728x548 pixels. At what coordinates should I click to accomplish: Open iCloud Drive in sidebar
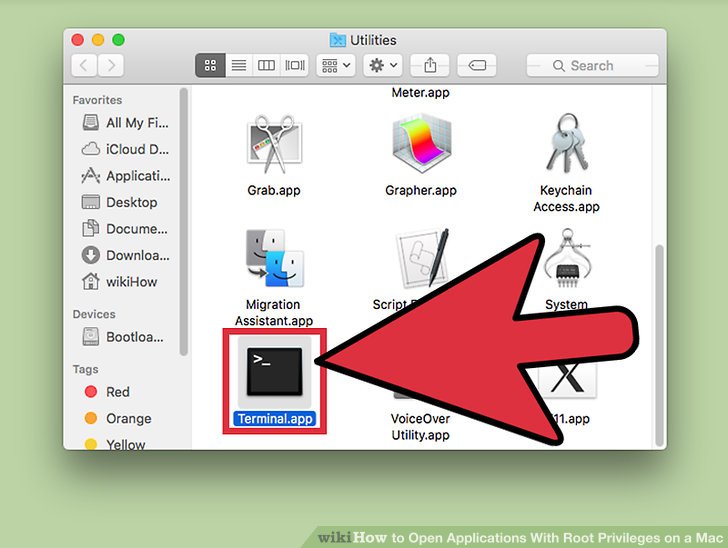pos(125,149)
